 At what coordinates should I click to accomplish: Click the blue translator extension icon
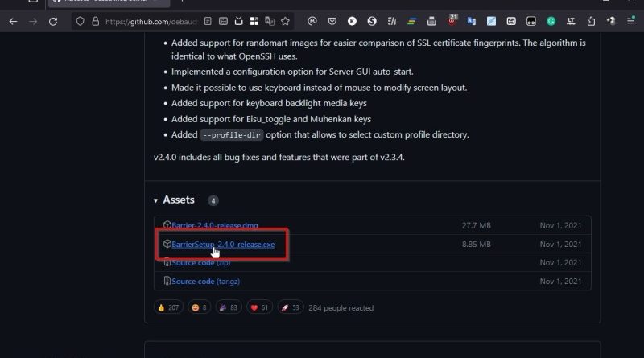tap(472, 22)
